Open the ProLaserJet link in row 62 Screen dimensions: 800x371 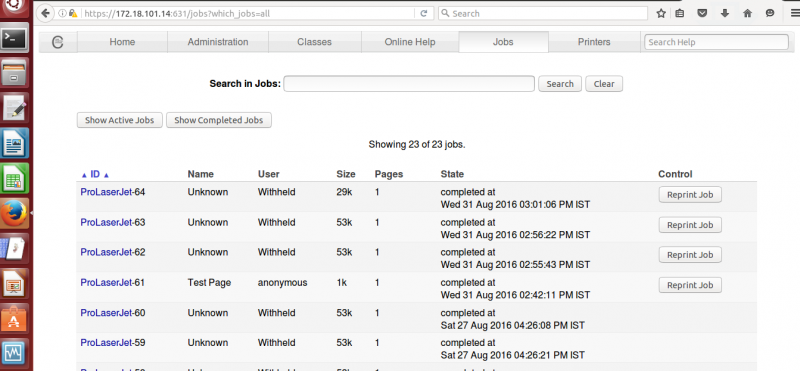coord(106,252)
